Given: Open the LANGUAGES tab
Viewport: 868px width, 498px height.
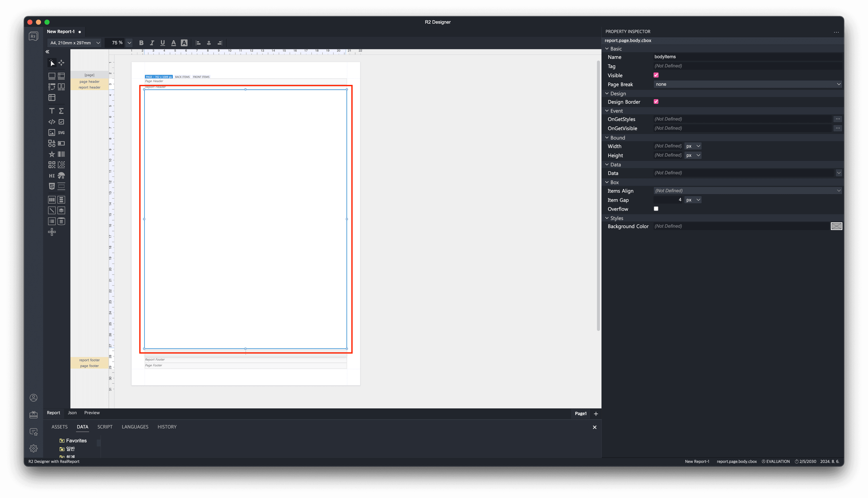Looking at the screenshot, I should pos(135,427).
